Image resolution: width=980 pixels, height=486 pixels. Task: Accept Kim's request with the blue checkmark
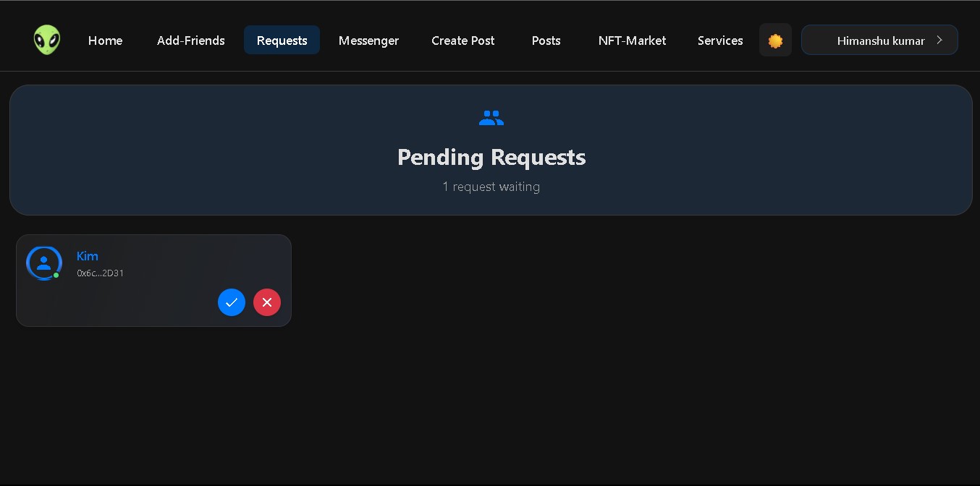pyautogui.click(x=232, y=302)
